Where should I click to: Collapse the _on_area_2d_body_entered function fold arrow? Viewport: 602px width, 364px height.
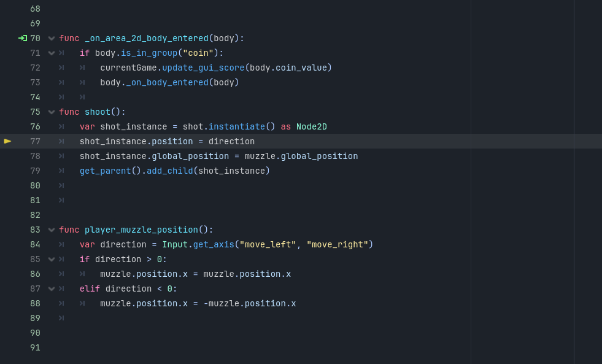pyautogui.click(x=52, y=39)
